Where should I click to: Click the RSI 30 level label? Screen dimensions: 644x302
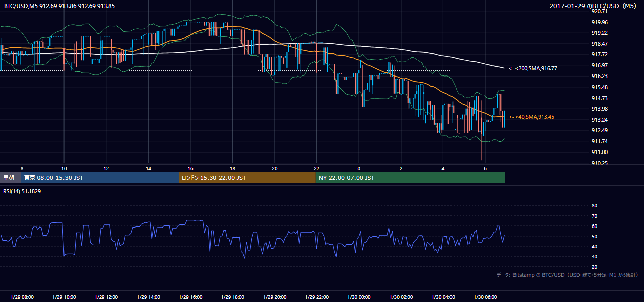594,256
